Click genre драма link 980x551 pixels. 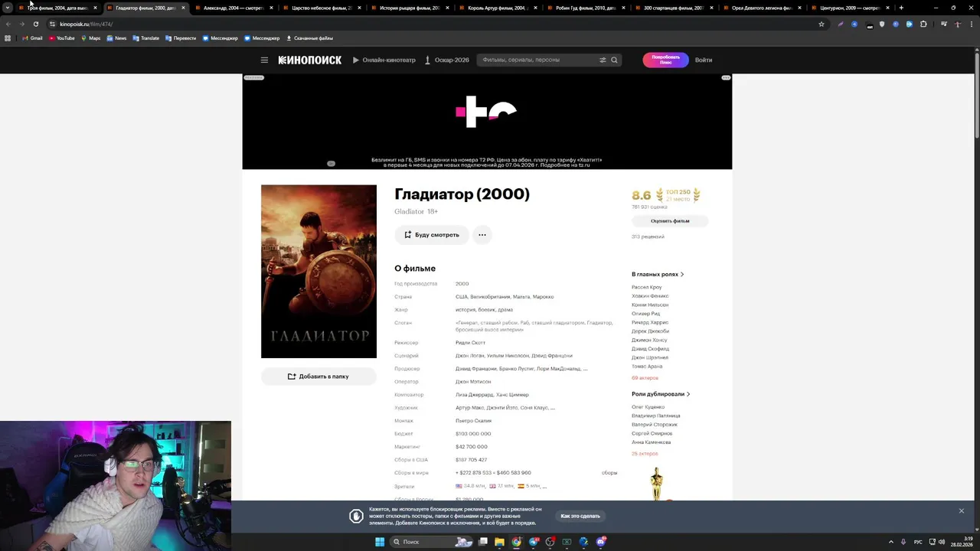(x=505, y=310)
